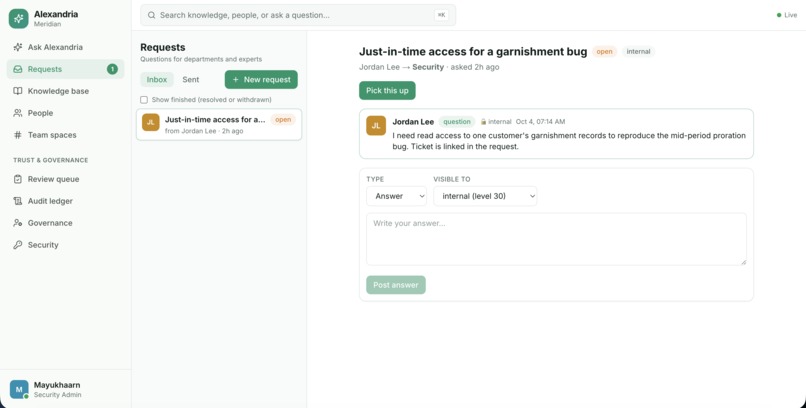Click the Team spaces hash icon

pos(18,135)
